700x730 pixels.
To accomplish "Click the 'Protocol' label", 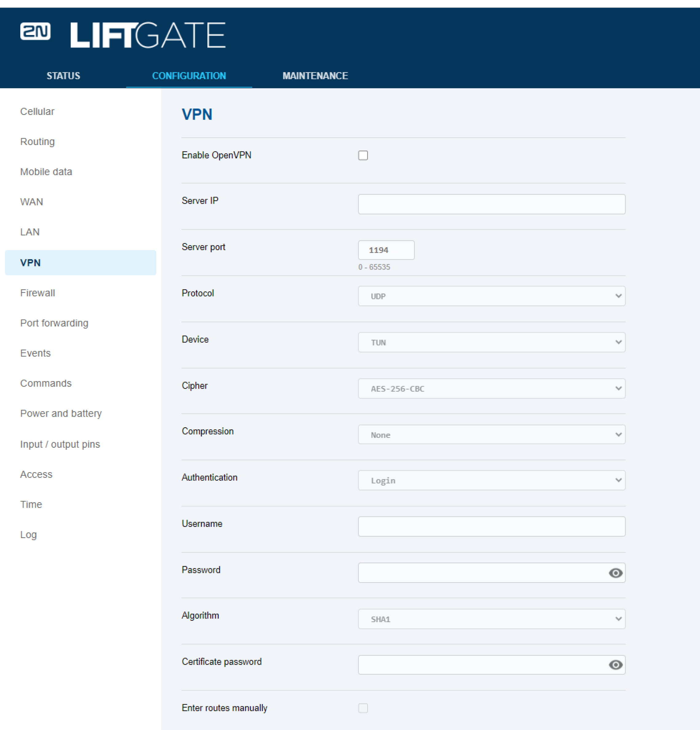I will 198,293.
